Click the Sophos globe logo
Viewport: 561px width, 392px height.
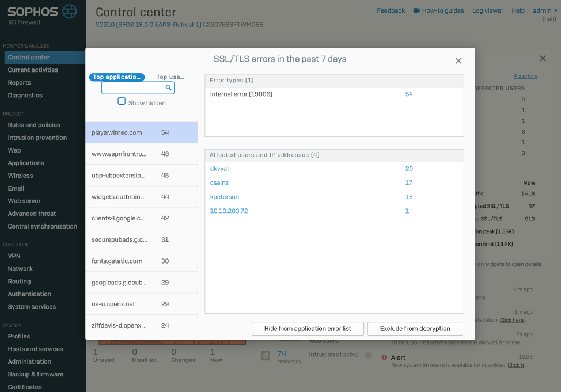[x=69, y=12]
